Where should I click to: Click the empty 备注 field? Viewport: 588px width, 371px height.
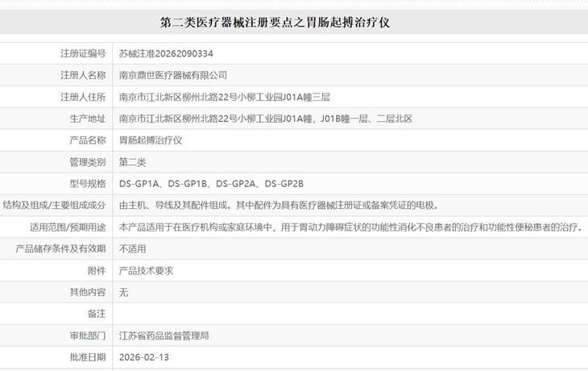point(350,314)
